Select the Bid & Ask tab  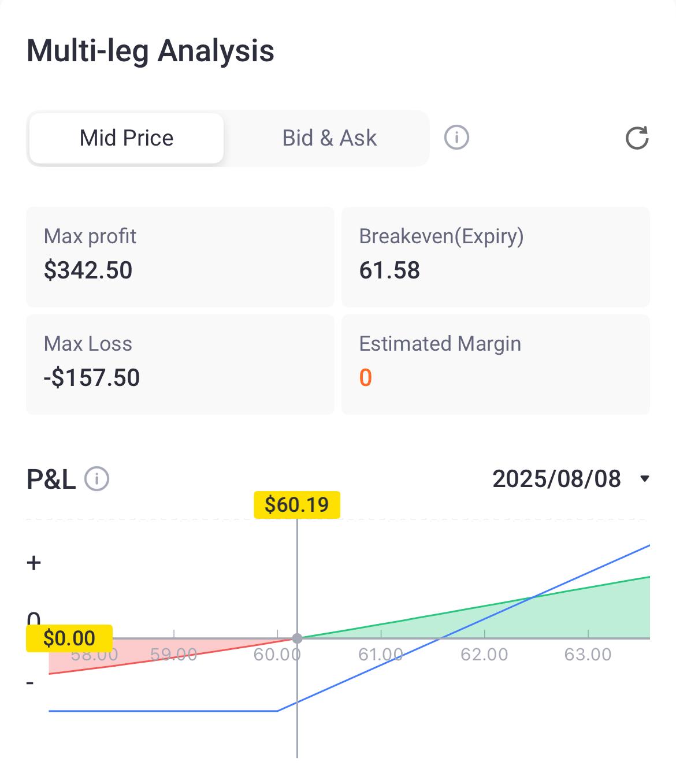point(329,139)
